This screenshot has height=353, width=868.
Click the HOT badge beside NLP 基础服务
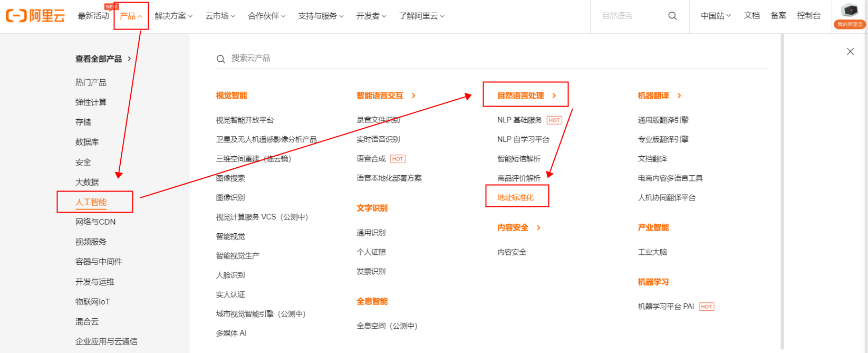(x=554, y=120)
